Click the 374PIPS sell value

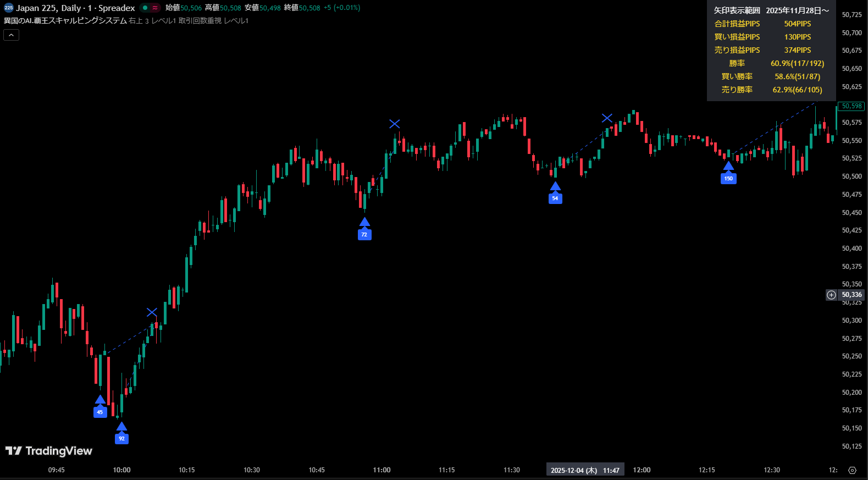click(797, 50)
